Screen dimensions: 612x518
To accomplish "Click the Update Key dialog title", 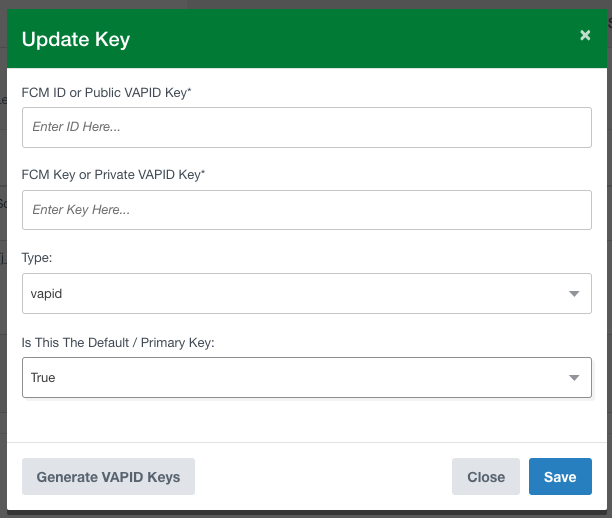I will tap(76, 40).
